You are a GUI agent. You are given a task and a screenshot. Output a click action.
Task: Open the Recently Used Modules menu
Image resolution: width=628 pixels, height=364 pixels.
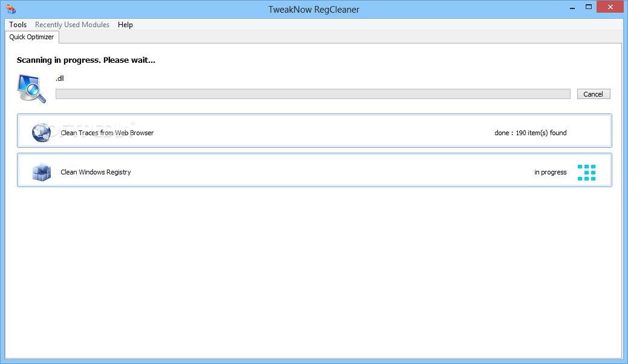[72, 24]
